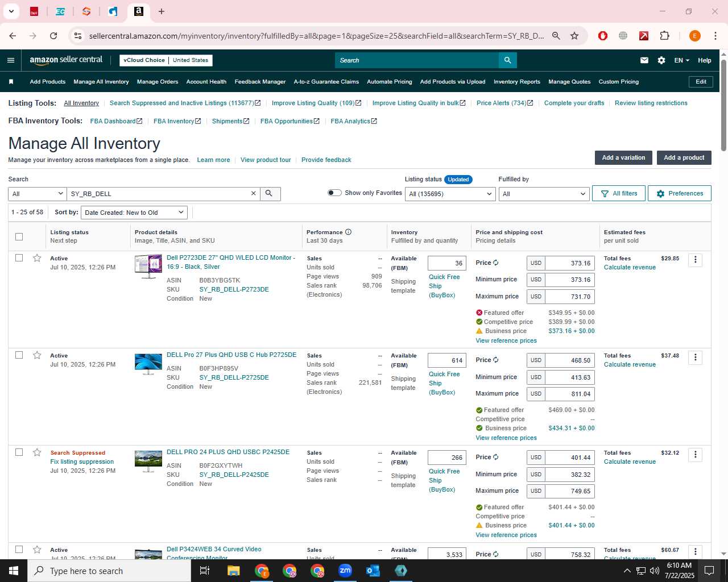Click Calculate revenue for P2425DE
The image size is (728, 582).
[630, 462]
